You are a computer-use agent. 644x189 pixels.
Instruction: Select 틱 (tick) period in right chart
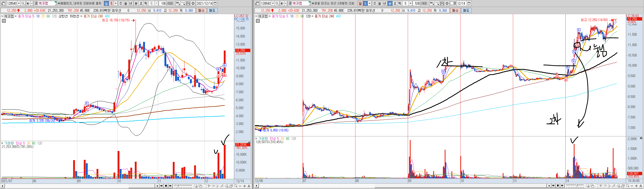coord(400,3)
